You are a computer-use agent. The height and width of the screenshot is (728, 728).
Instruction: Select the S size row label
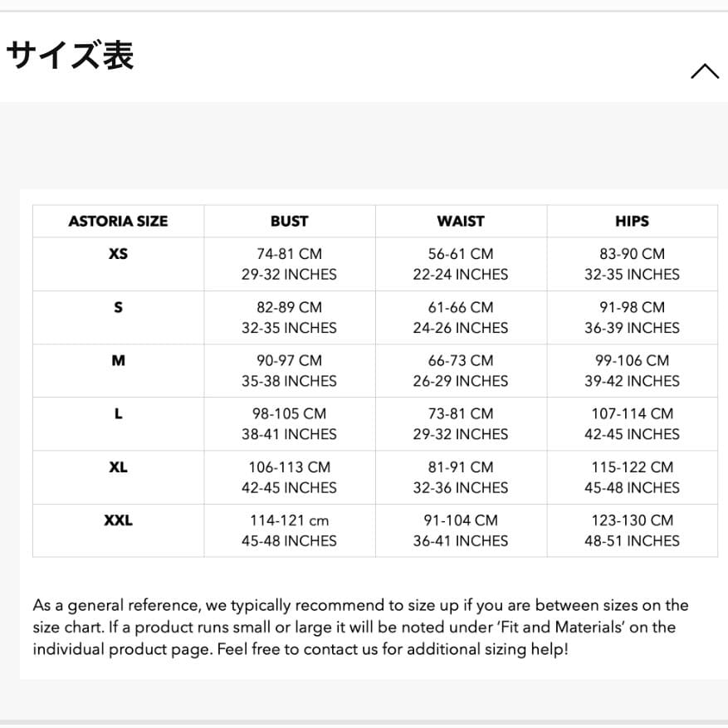pos(118,307)
